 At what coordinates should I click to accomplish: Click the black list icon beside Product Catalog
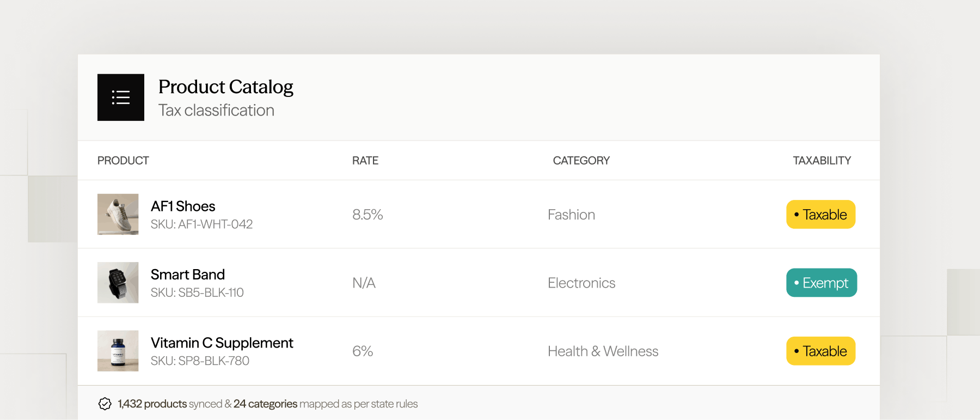coord(121,98)
